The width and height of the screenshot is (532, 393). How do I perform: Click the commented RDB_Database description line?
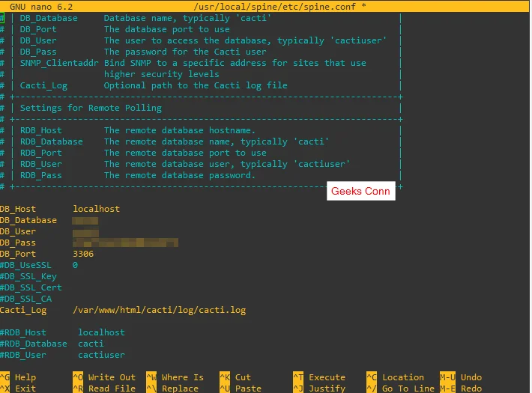175,141
